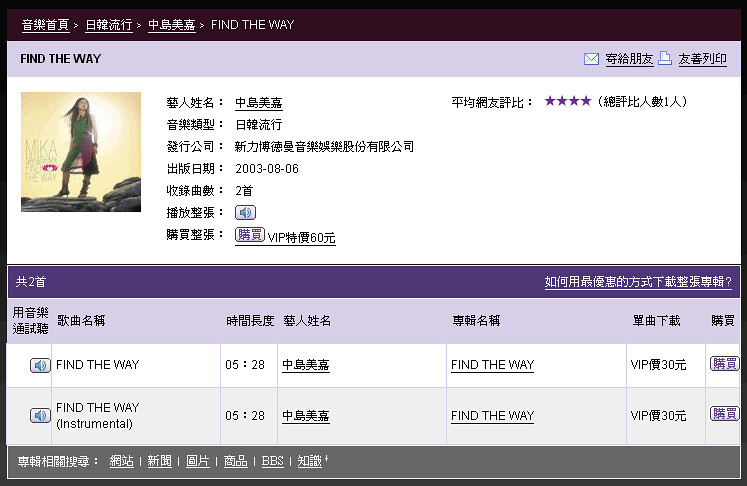Screen dimensions: 747x486
Task: Click the printer-friendly page icon
Action: click(665, 59)
